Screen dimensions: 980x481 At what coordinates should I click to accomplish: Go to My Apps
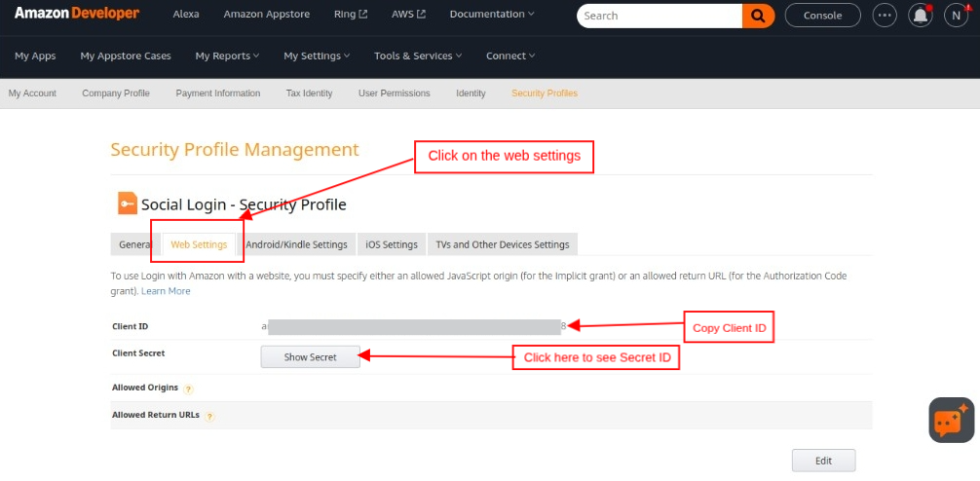pyautogui.click(x=35, y=56)
